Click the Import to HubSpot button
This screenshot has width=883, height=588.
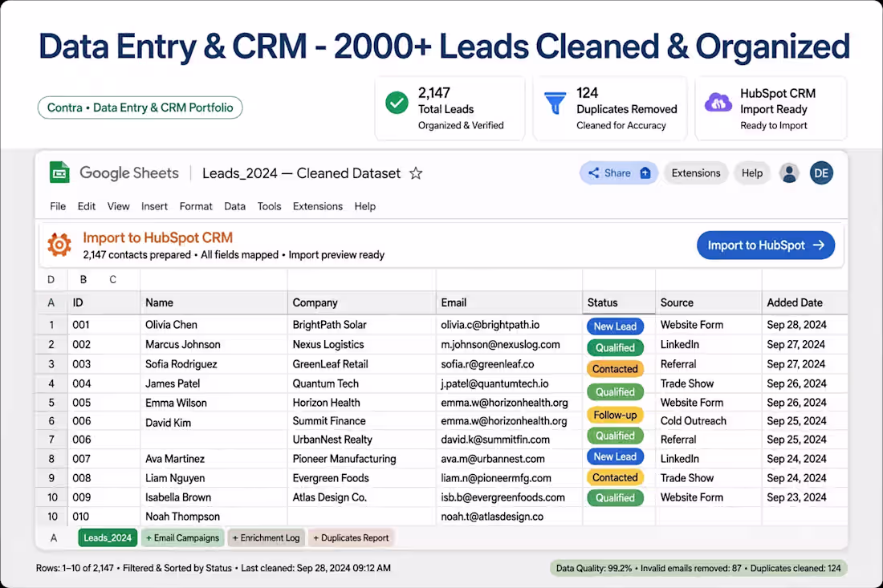tap(765, 245)
